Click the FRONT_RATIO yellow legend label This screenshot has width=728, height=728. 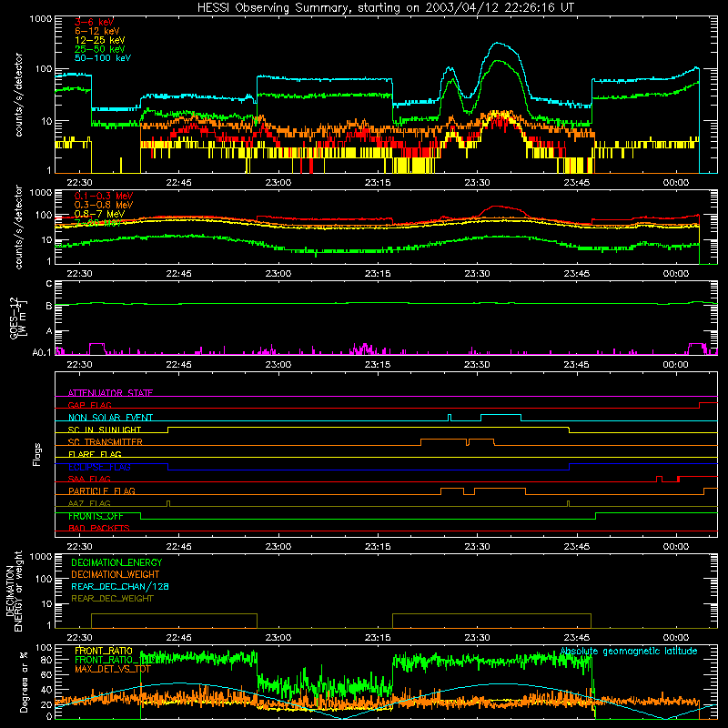104,651
